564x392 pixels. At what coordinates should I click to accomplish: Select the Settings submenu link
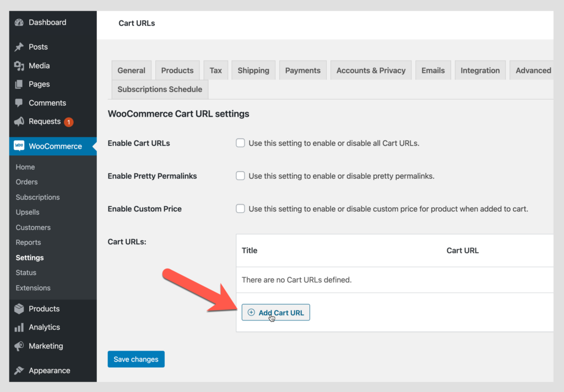pos(30,258)
